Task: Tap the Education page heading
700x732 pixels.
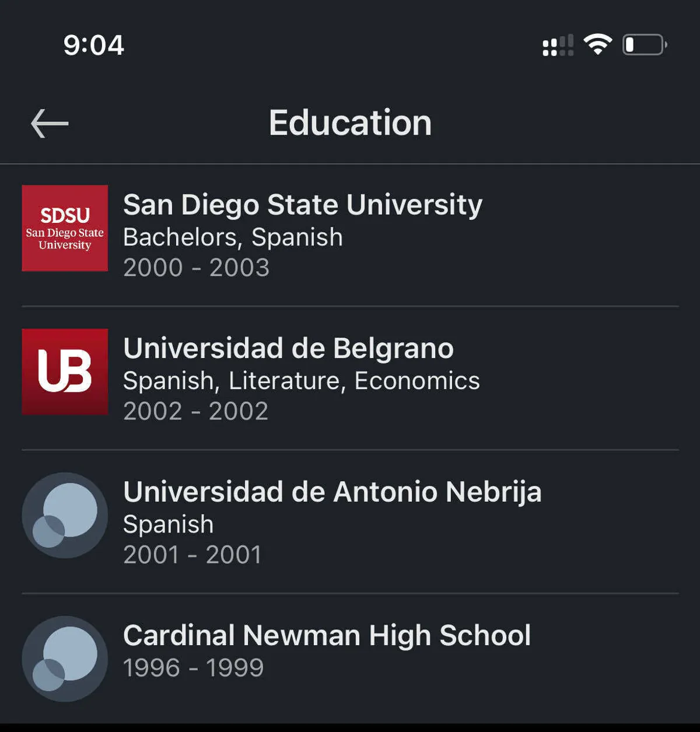Action: [x=350, y=123]
